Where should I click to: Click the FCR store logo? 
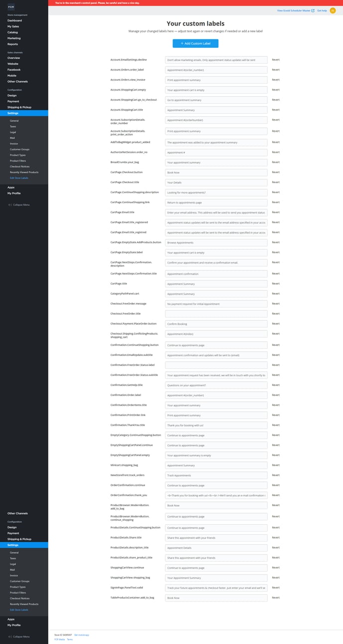11,7
